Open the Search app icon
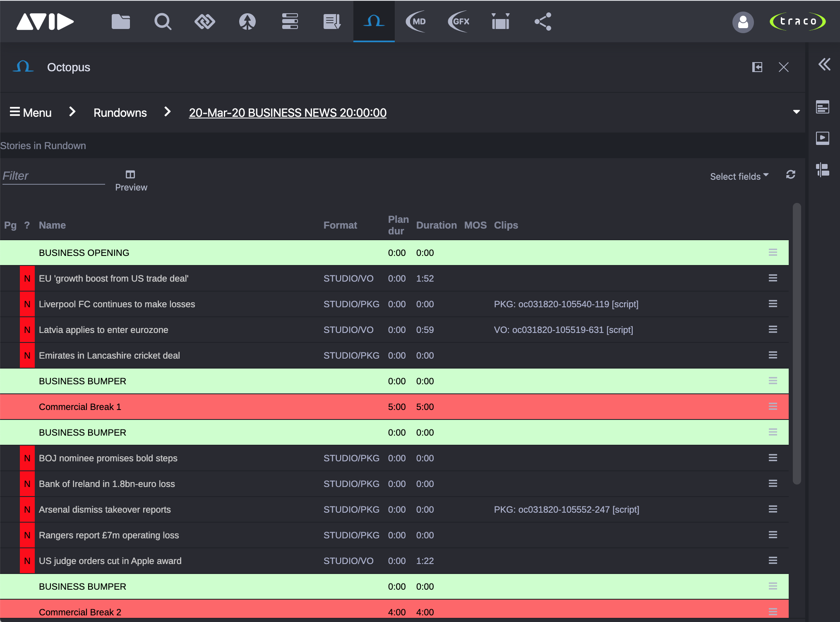 point(163,22)
